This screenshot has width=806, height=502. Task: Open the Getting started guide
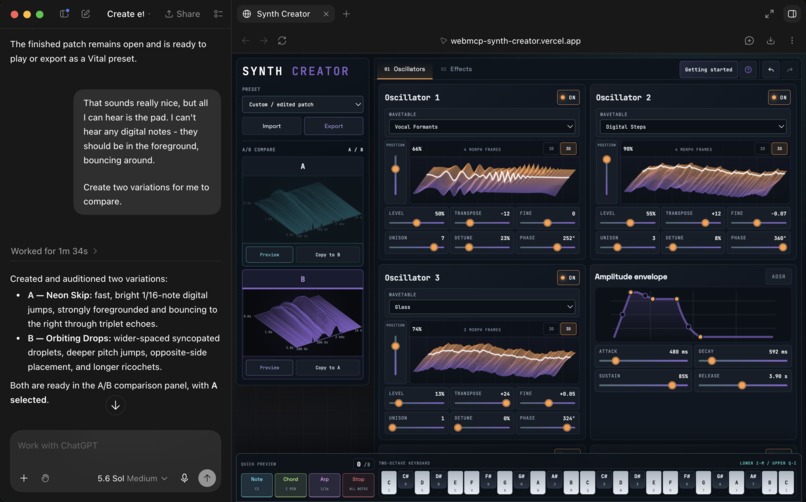pyautogui.click(x=708, y=69)
